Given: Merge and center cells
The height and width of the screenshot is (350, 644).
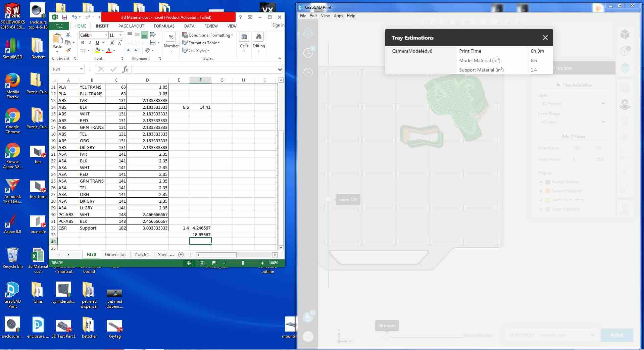Looking at the screenshot, I should tap(153, 43).
